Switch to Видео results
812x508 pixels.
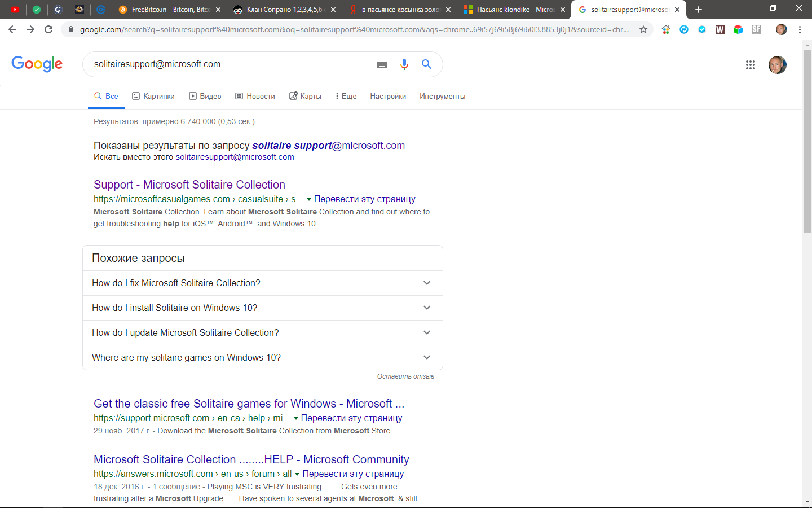click(x=205, y=96)
